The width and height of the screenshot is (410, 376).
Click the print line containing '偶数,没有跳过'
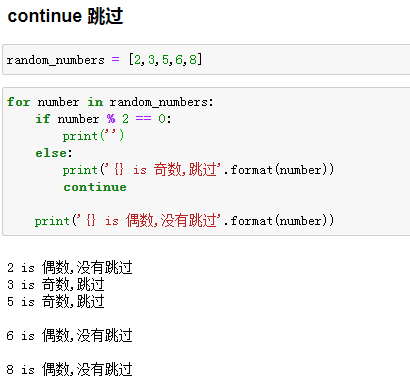click(x=184, y=221)
